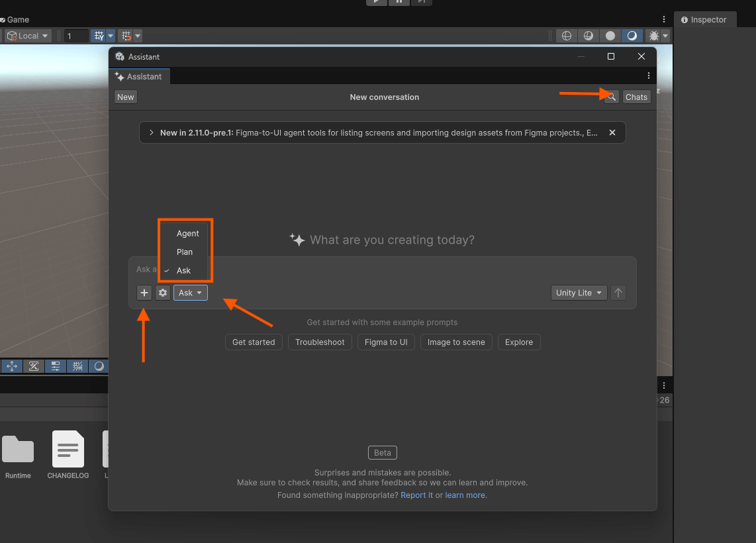This screenshot has width=756, height=543.
Task: Maximize the Assistant window
Action: [611, 56]
